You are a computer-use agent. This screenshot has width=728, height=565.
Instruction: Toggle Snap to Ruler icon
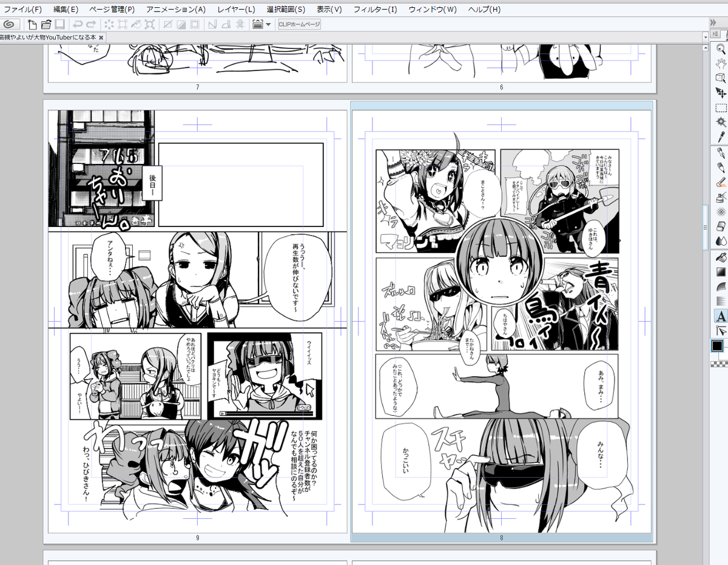[212, 24]
